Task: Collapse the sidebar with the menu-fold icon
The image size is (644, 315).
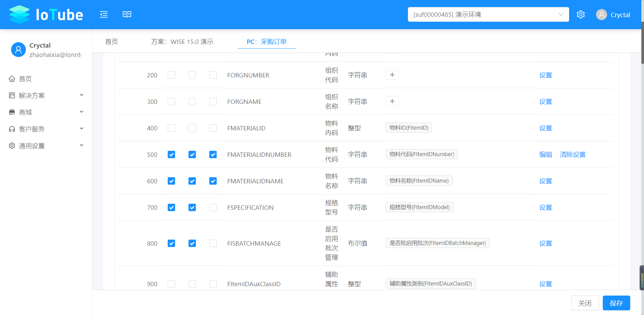Action: pyautogui.click(x=104, y=14)
